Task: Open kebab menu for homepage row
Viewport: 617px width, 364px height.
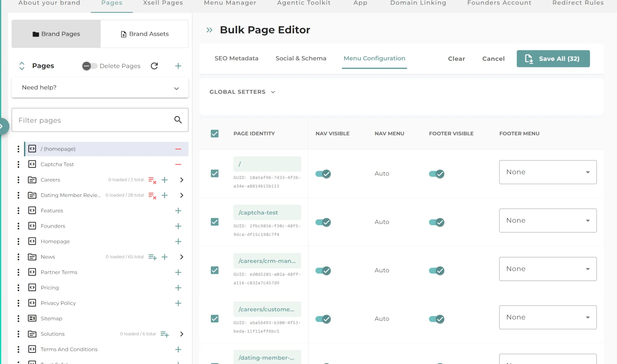Action: tap(18, 149)
